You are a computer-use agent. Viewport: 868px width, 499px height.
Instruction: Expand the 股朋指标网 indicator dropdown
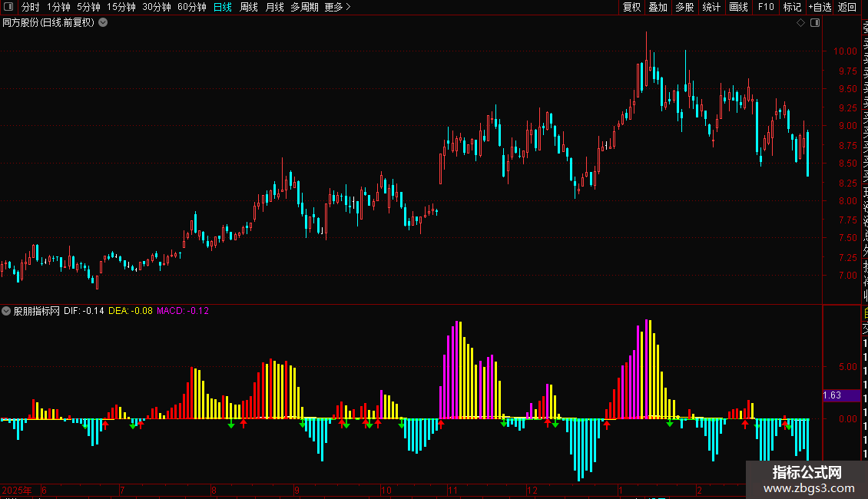pos(6,311)
